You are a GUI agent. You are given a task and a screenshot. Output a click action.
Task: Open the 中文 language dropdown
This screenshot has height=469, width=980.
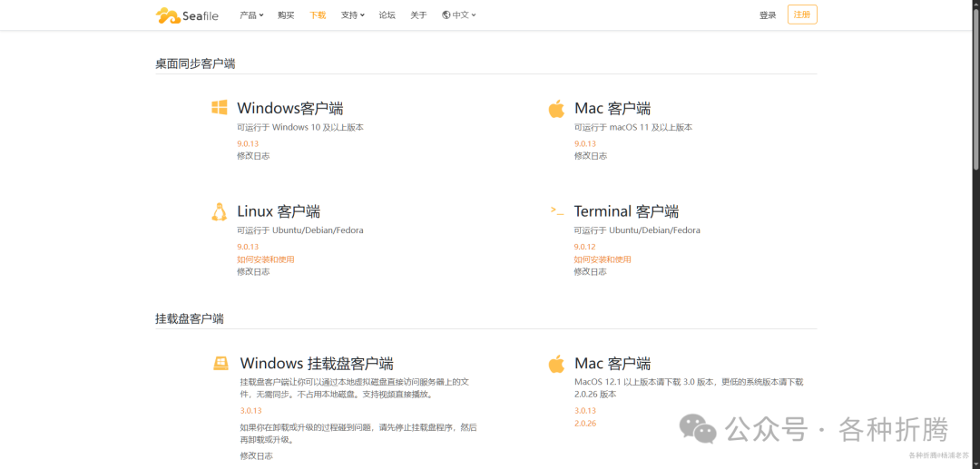click(x=459, y=15)
